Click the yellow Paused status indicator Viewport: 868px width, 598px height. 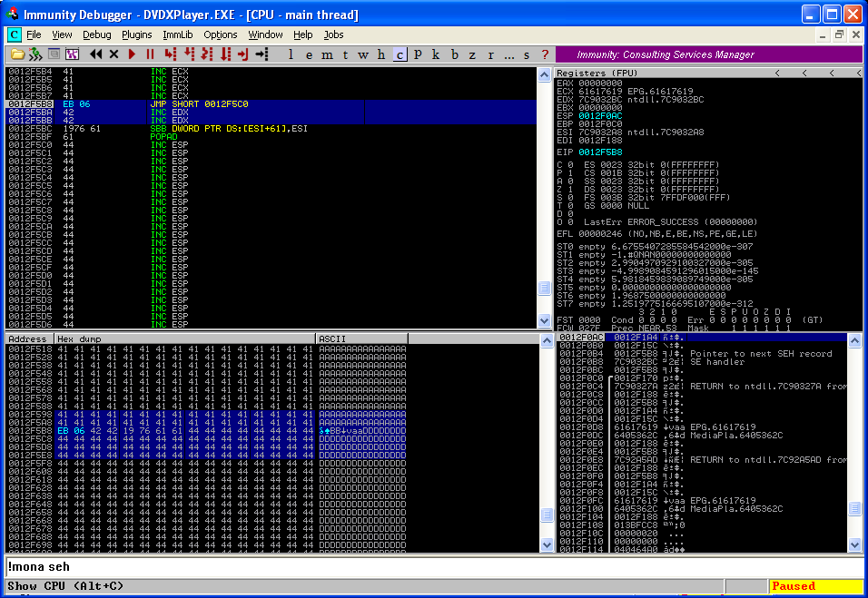(814, 586)
